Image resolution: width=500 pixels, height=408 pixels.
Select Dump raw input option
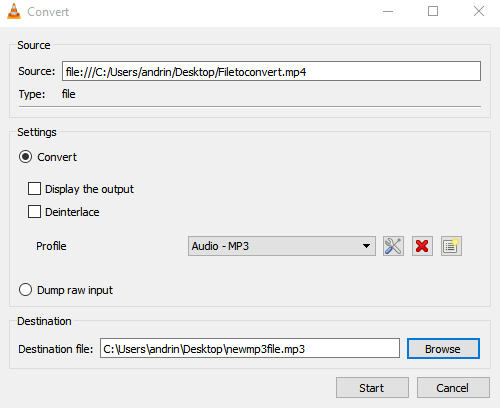pos(26,290)
